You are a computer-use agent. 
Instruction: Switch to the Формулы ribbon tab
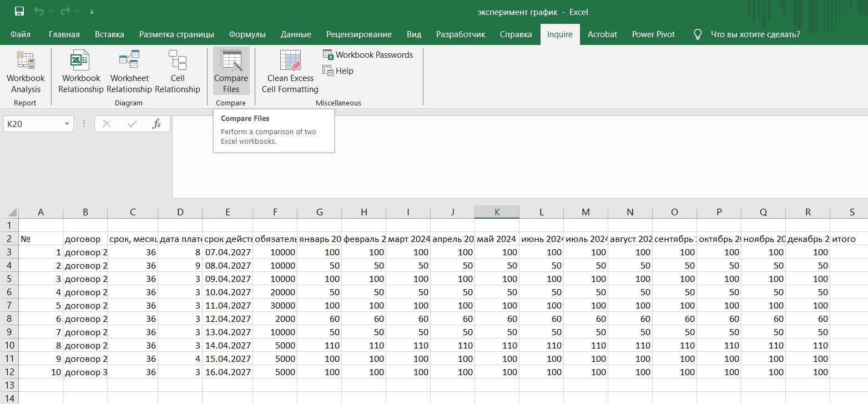[x=247, y=34]
